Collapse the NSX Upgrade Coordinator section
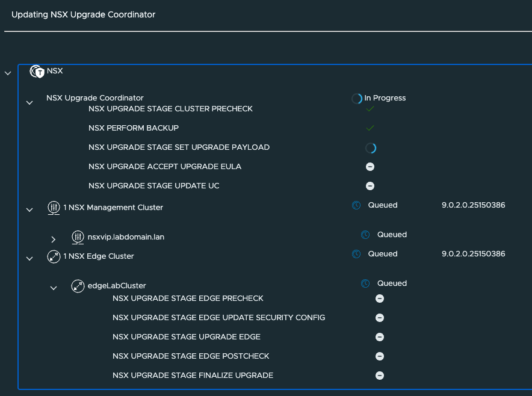Screen dimensions: 532x396 [29, 103]
